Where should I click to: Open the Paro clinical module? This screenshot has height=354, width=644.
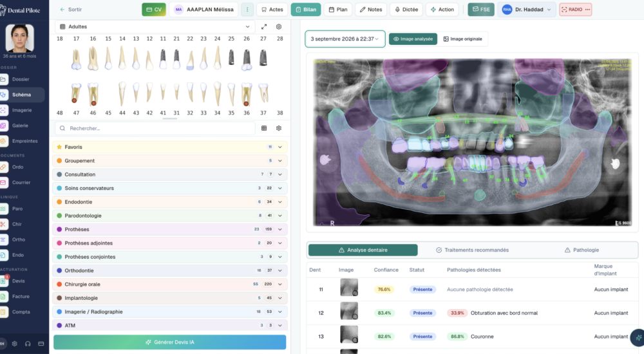tap(17, 209)
